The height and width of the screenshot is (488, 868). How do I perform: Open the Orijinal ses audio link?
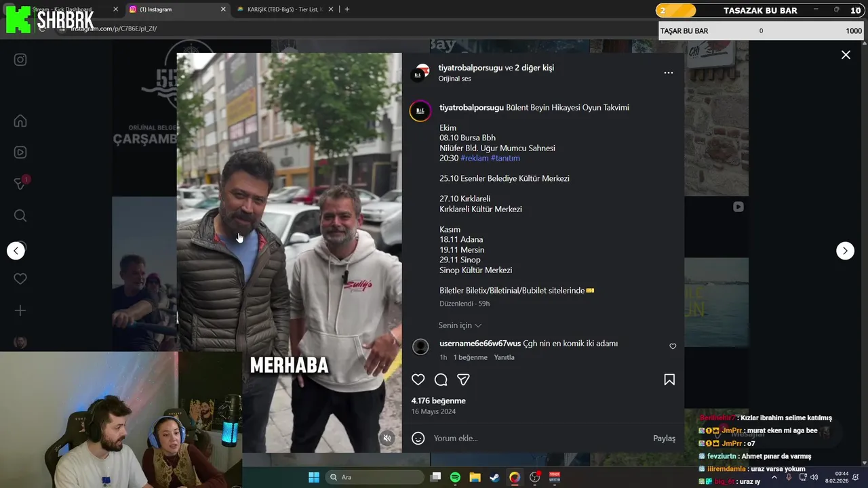pyautogui.click(x=454, y=79)
